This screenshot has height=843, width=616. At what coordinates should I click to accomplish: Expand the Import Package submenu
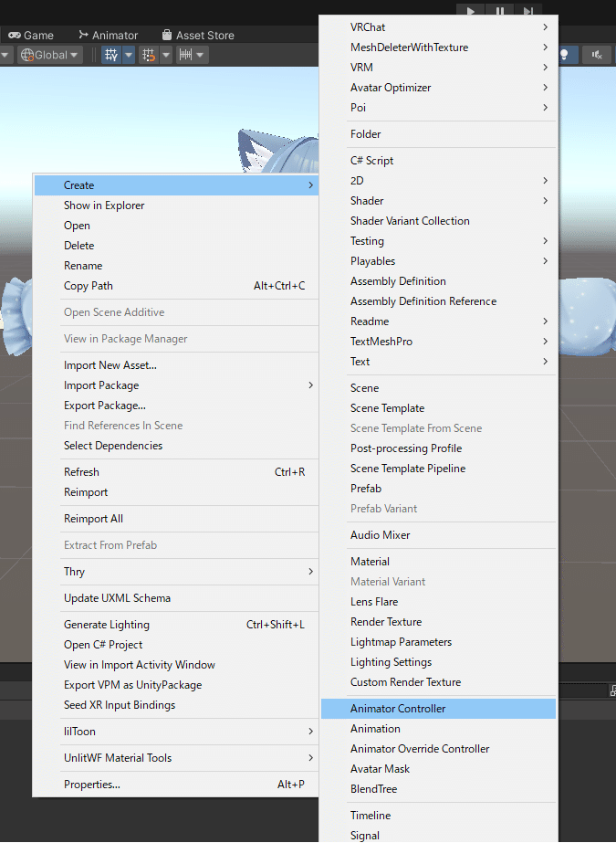point(177,385)
